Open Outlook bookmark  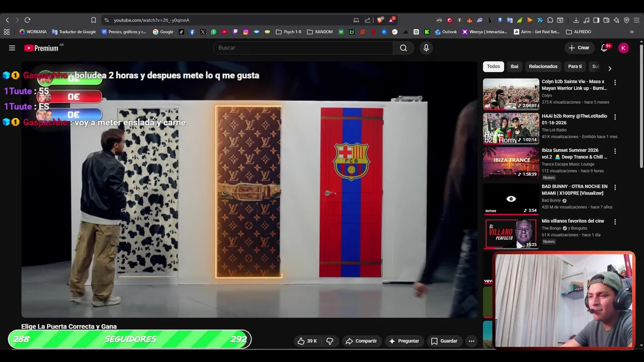coord(446,32)
